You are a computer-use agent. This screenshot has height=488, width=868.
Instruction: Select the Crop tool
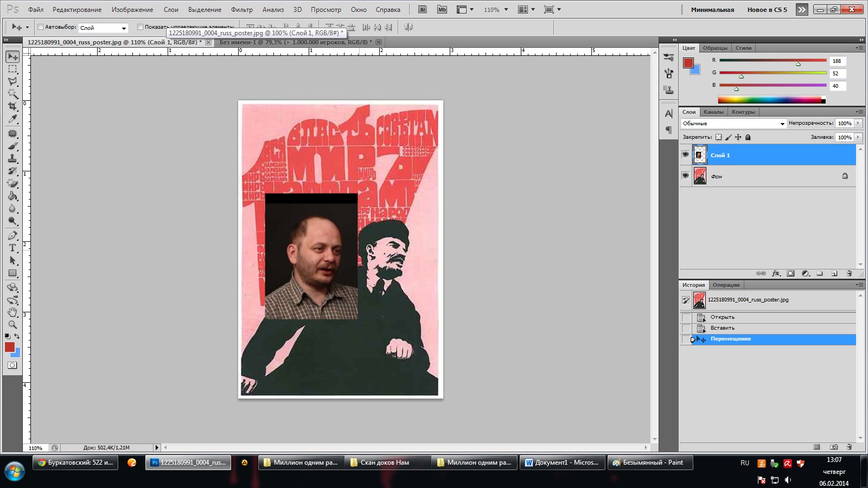12,106
